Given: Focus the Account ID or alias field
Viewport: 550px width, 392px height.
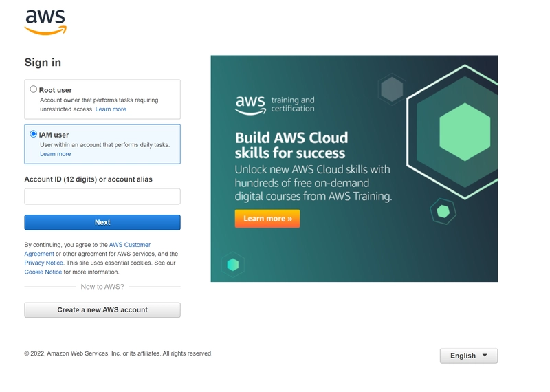Looking at the screenshot, I should pyautogui.click(x=102, y=197).
